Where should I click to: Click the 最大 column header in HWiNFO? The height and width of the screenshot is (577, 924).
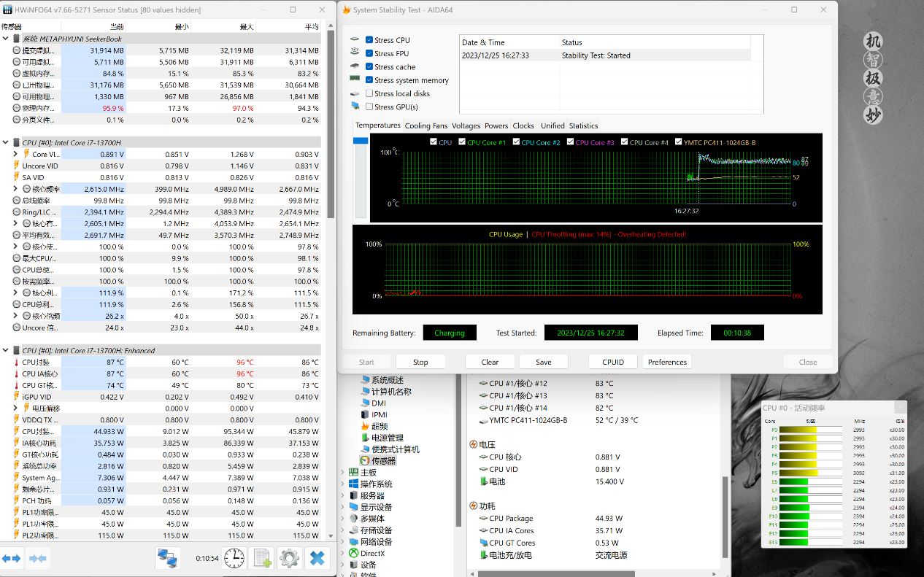[x=223, y=26]
